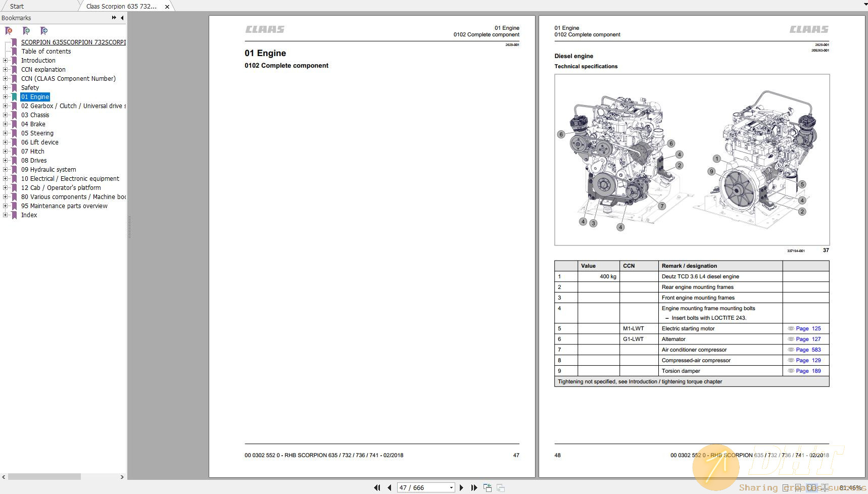Go to the next page
The width and height of the screenshot is (868, 494).
point(461,487)
